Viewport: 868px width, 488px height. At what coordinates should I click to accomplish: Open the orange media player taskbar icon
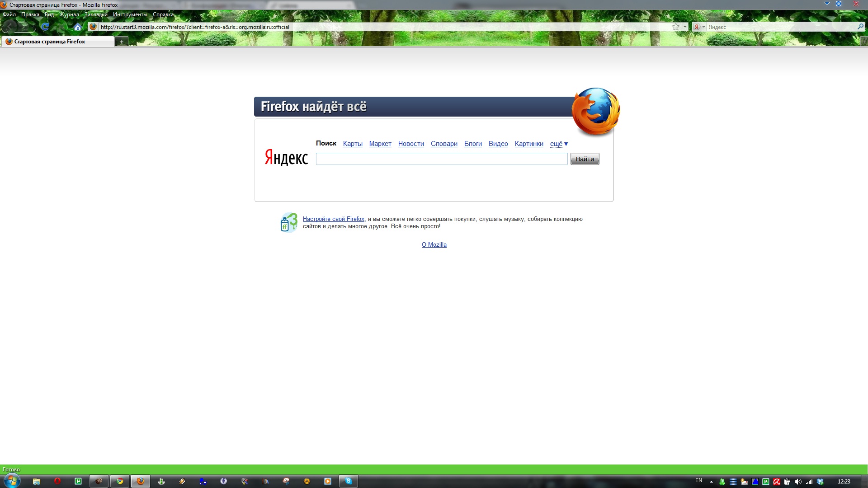(x=328, y=481)
